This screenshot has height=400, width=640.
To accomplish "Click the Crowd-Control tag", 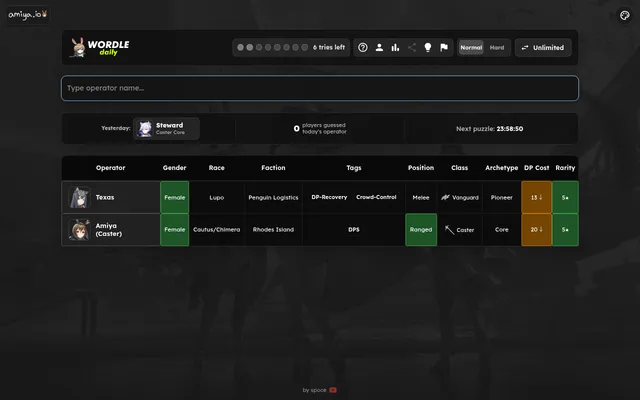I will [x=376, y=197].
